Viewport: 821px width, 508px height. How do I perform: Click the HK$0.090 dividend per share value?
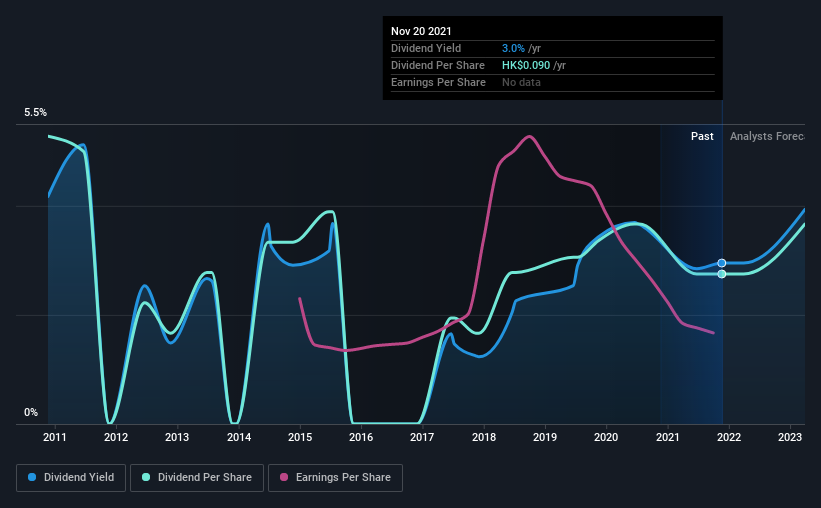(526, 65)
